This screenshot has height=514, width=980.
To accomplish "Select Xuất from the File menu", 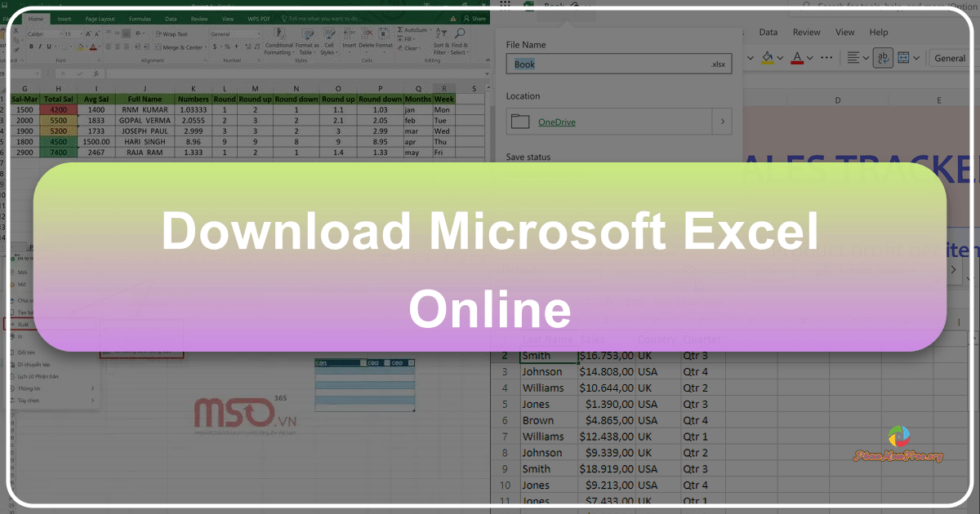I will 24,324.
